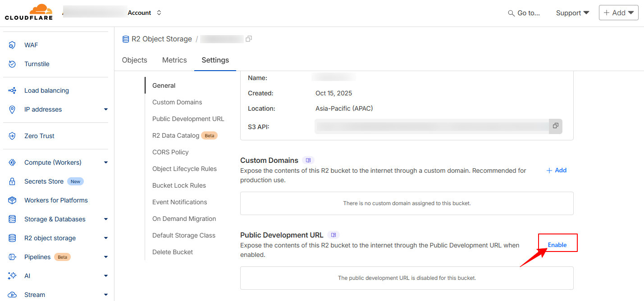Open the Support dropdown menu

[x=572, y=13]
